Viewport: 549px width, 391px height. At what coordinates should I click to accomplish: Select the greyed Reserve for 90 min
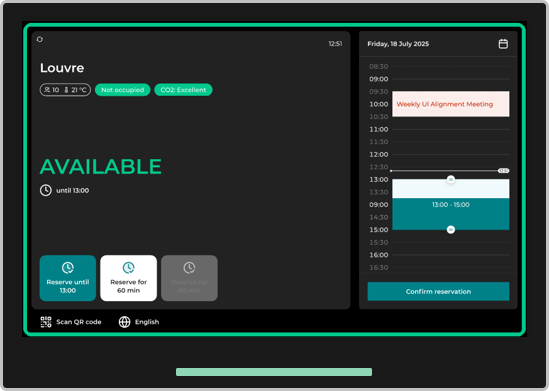point(189,278)
